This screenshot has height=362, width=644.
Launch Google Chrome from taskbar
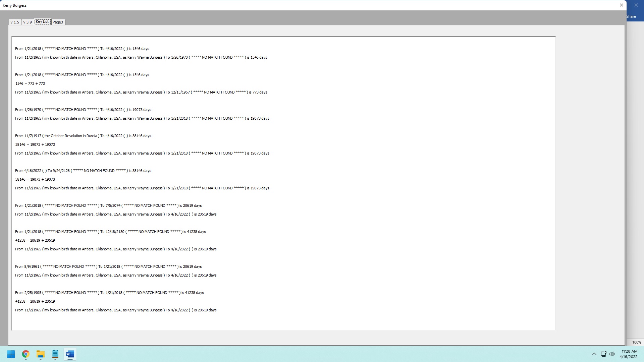click(26, 354)
